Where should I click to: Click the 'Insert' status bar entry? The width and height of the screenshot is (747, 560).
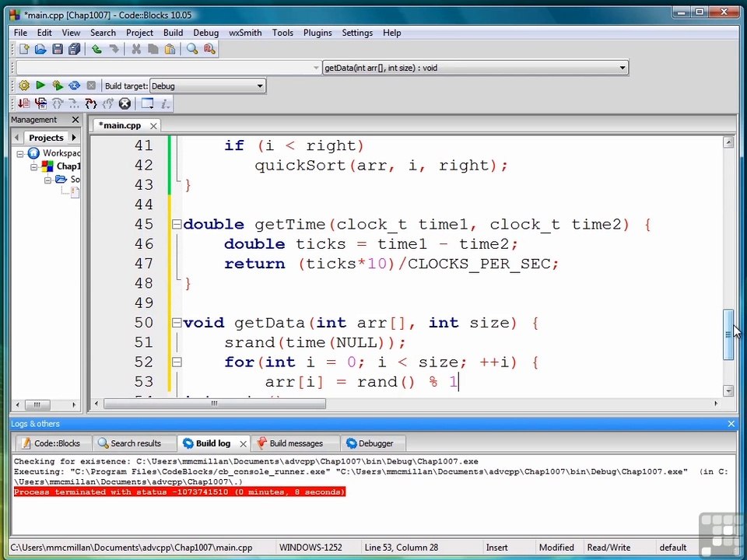point(497,548)
